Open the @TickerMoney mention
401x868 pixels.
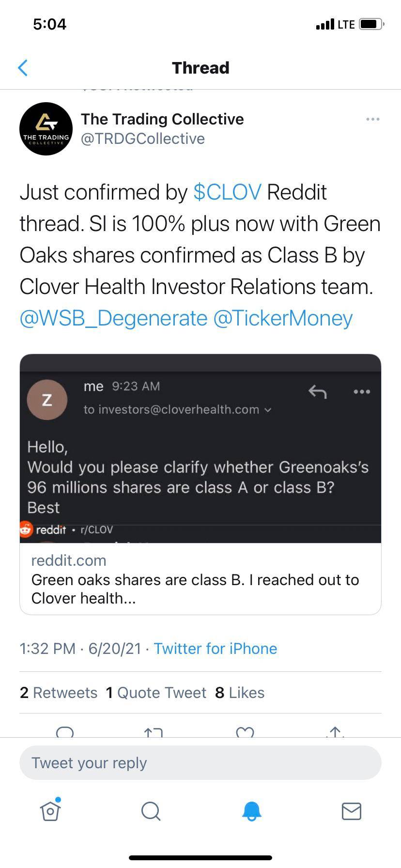click(283, 318)
